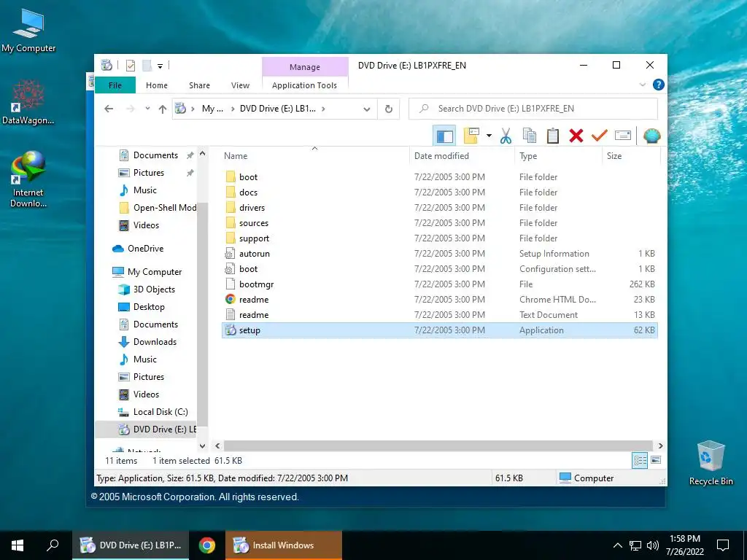Sort by the Size column header
The image size is (747, 560).
(x=631, y=156)
